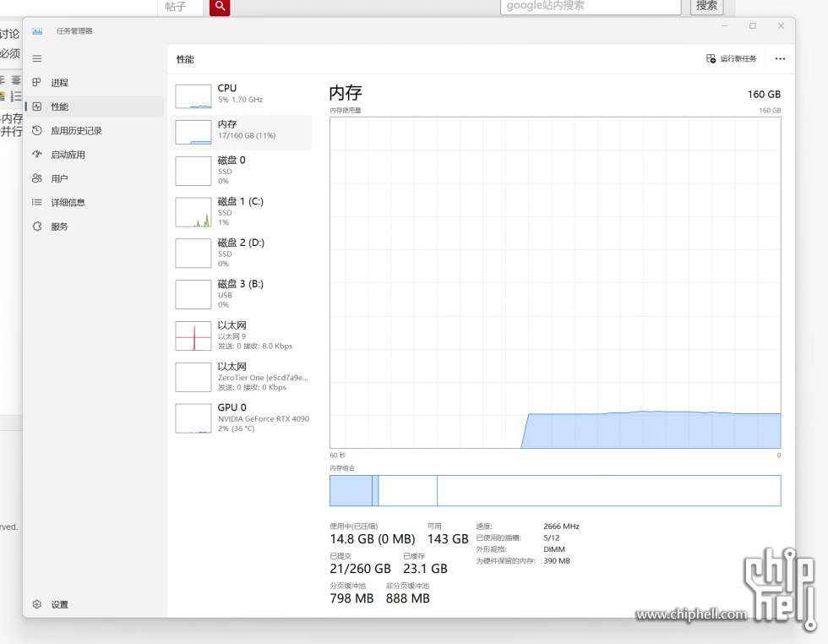Image resolution: width=828 pixels, height=644 pixels.
Task: Click the '性能' page title text
Action: (185, 59)
